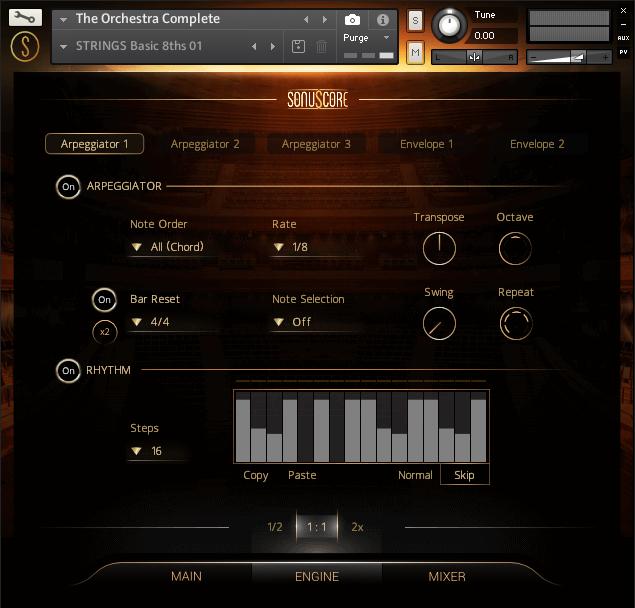Open the MIXER page tab
The width and height of the screenshot is (635, 608).
447,576
